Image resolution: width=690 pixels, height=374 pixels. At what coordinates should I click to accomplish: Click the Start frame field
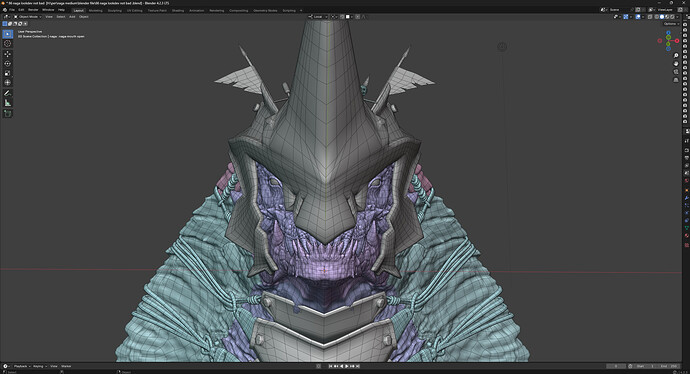tap(645, 366)
